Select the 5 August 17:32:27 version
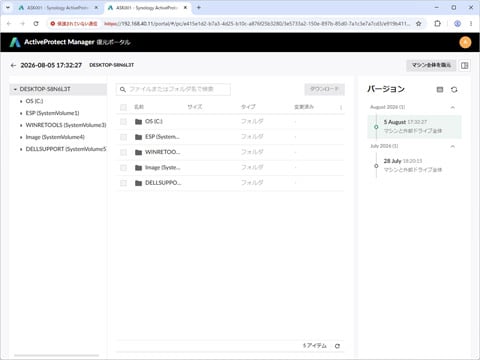The width and height of the screenshot is (480, 360). 415,127
